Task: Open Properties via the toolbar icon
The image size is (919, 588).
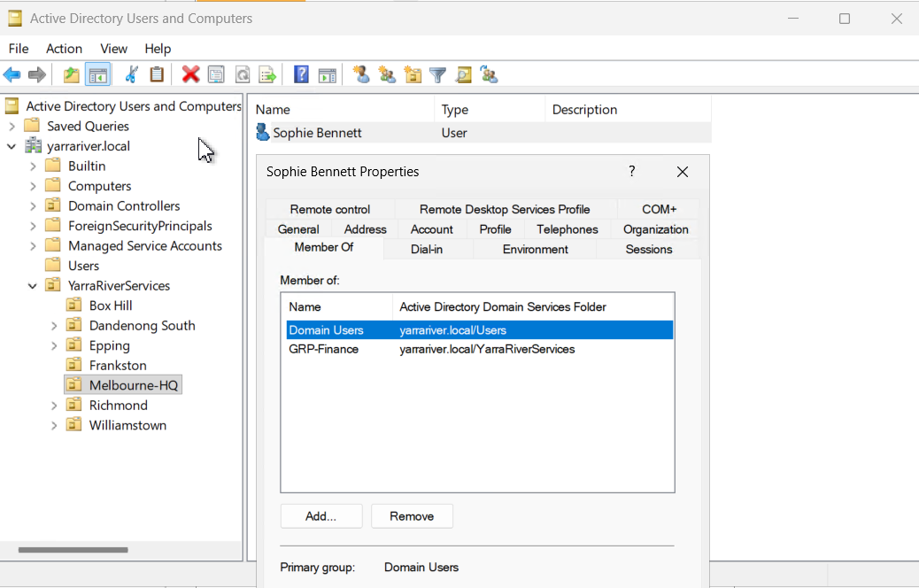Action: point(216,74)
